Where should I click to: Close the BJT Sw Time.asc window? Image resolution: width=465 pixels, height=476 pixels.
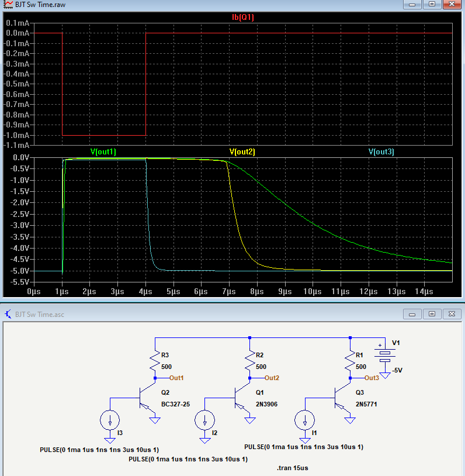point(452,314)
